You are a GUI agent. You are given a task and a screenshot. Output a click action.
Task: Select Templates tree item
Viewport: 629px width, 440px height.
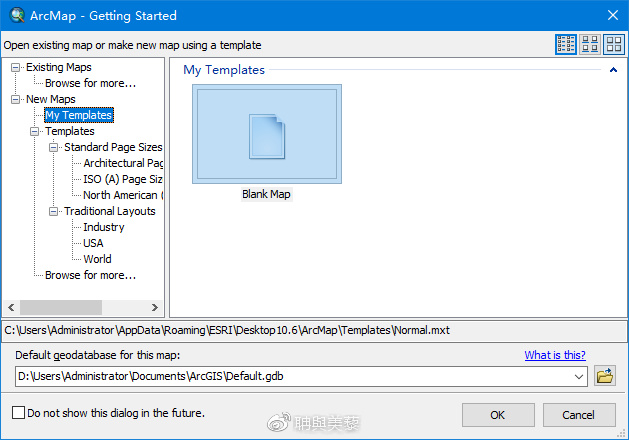click(70, 131)
